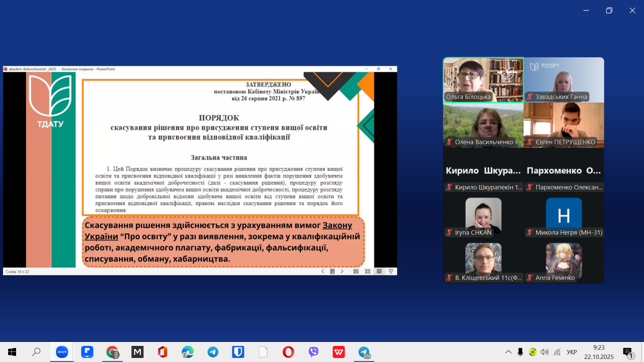Click the Закону України underlined link text
Image resolution: width=644 pixels, height=362 pixels.
(x=337, y=225)
